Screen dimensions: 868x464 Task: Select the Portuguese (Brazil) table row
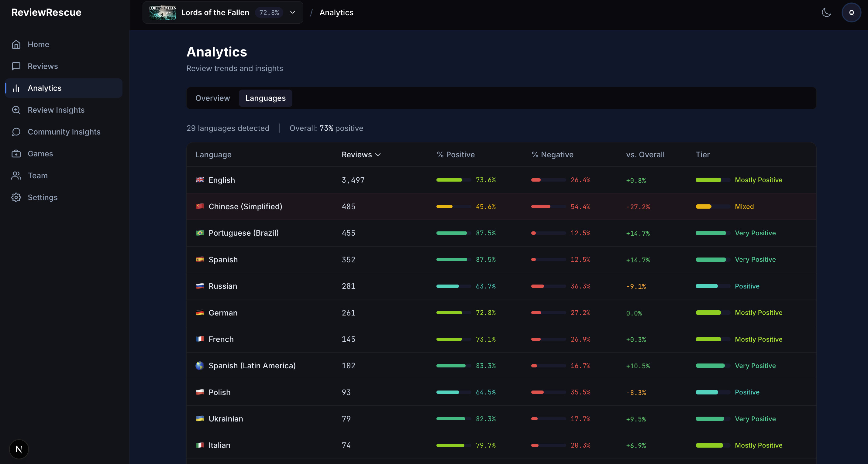(501, 233)
